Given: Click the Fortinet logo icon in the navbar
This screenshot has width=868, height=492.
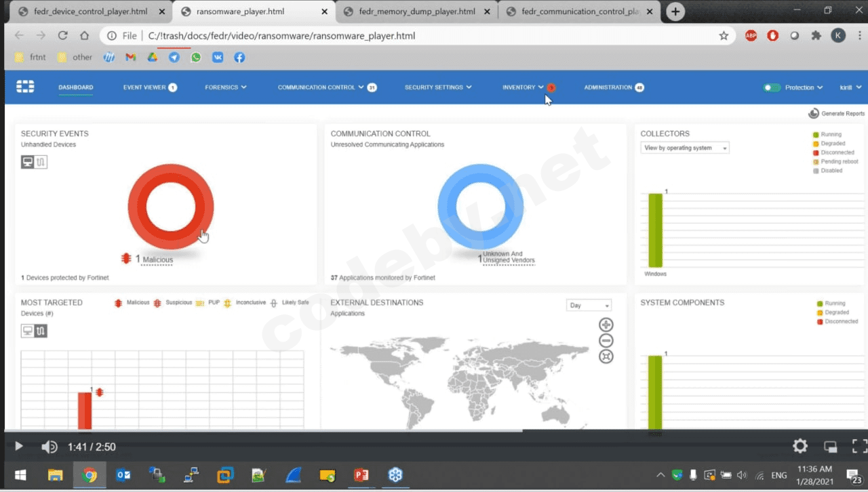Looking at the screenshot, I should point(25,87).
